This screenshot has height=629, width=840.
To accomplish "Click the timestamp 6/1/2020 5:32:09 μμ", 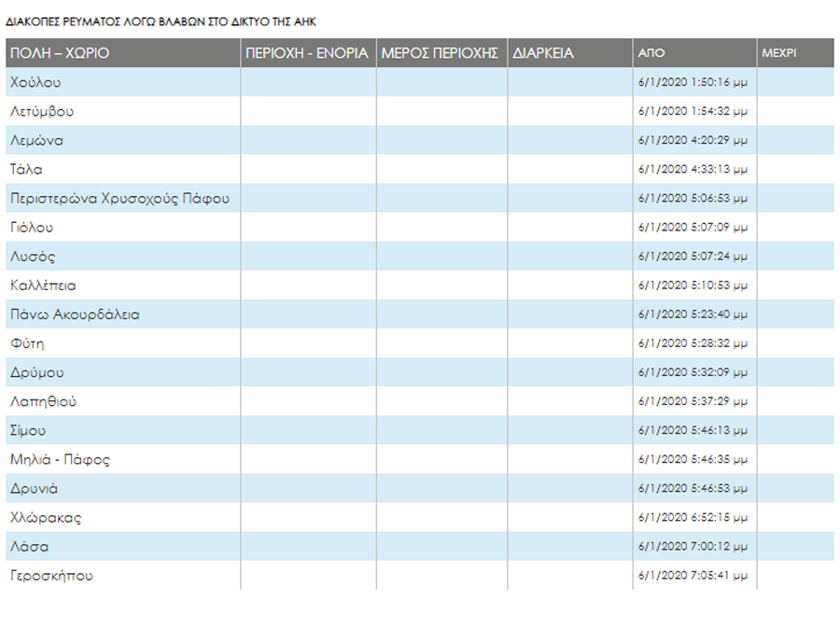I will [x=693, y=371].
